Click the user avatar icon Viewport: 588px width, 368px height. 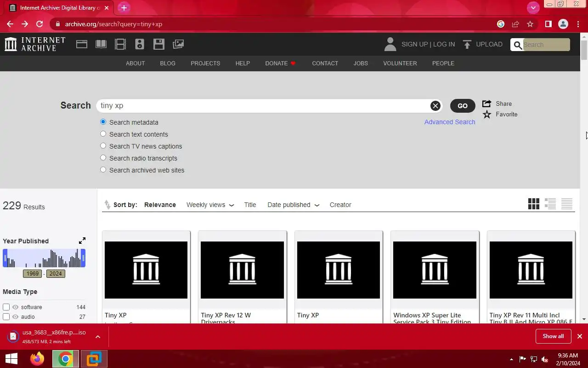point(390,44)
